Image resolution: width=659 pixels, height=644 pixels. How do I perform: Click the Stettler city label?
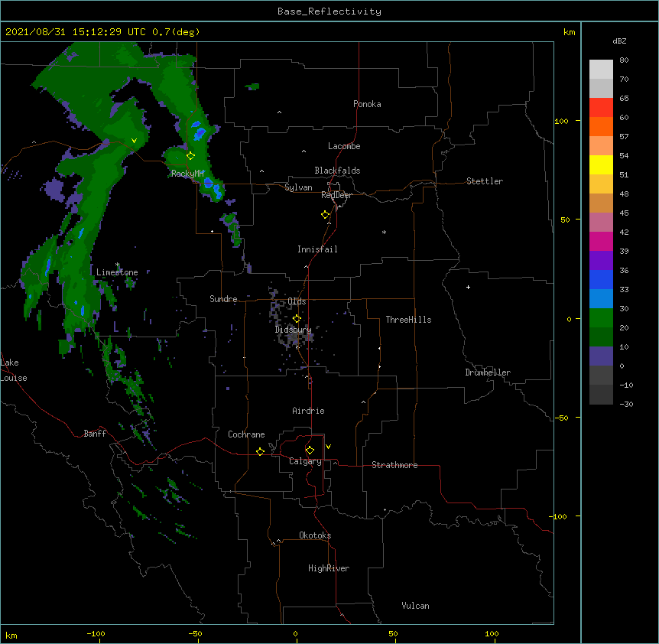tap(485, 181)
